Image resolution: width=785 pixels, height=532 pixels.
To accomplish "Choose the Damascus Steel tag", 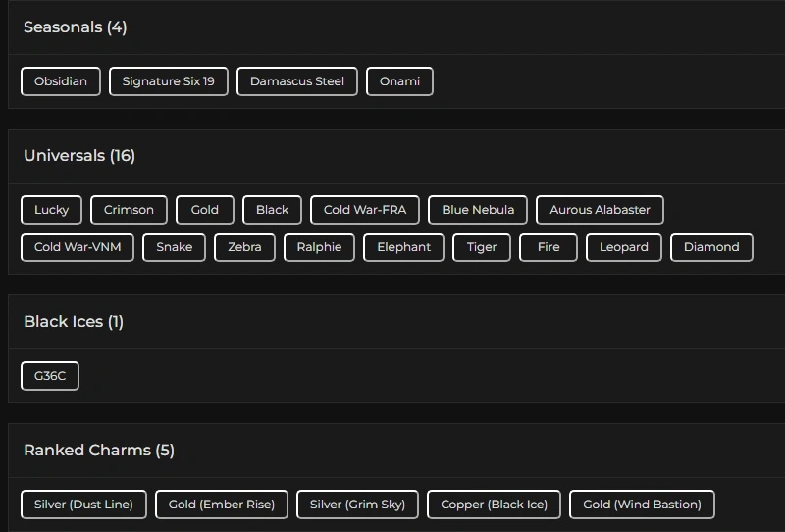I will pos(297,81).
